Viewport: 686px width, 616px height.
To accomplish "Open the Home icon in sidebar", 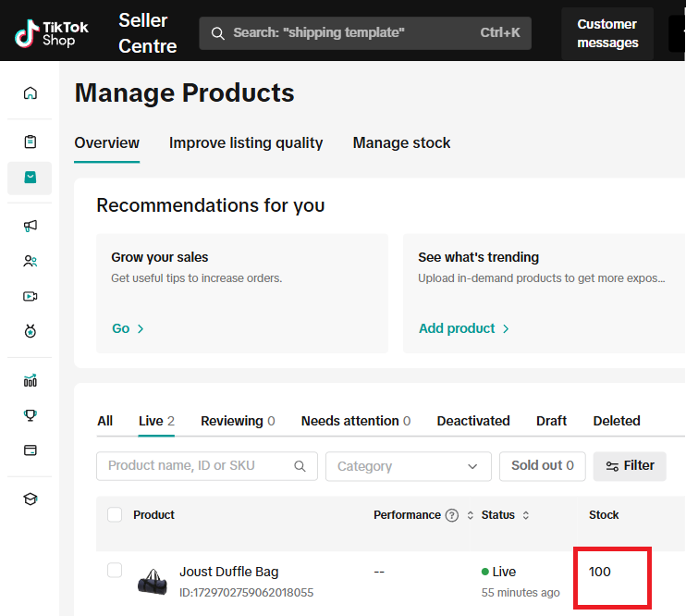I will click(31, 92).
